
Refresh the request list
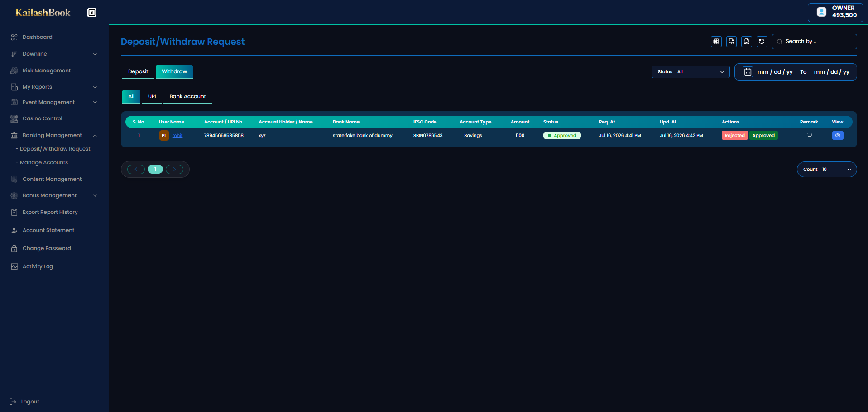762,42
